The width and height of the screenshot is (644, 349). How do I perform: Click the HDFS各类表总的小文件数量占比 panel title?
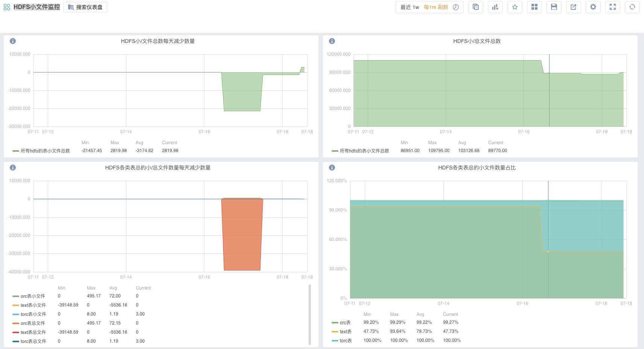pos(477,168)
